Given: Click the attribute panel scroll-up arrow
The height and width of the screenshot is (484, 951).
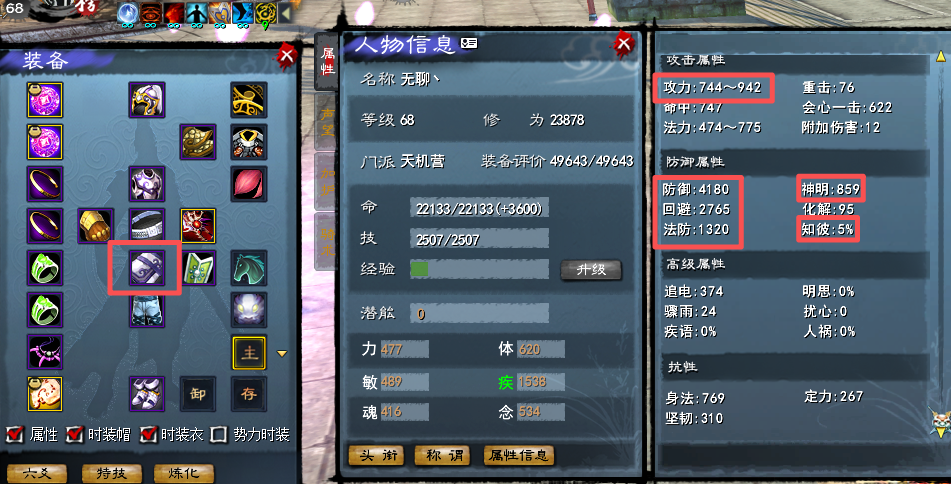Looking at the screenshot, I should click(x=941, y=56).
